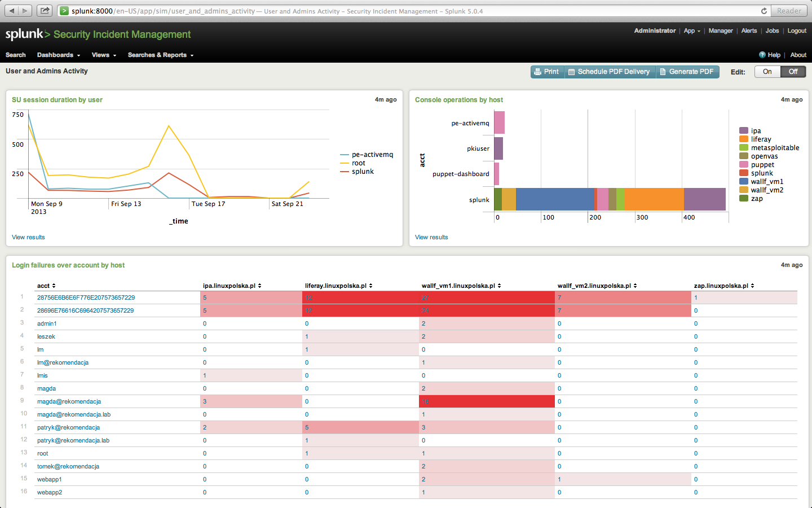Open the Manager link
Screen dimensions: 812x508
[721, 31]
